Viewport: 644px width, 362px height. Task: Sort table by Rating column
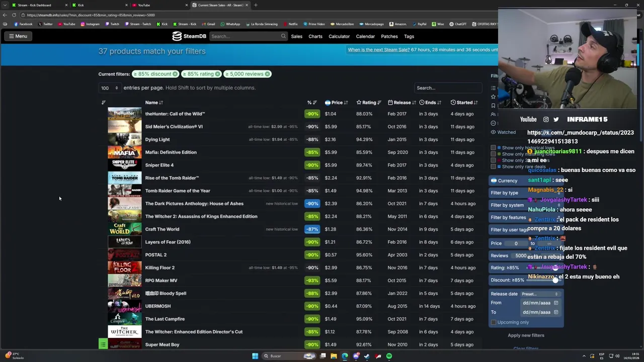point(369,103)
